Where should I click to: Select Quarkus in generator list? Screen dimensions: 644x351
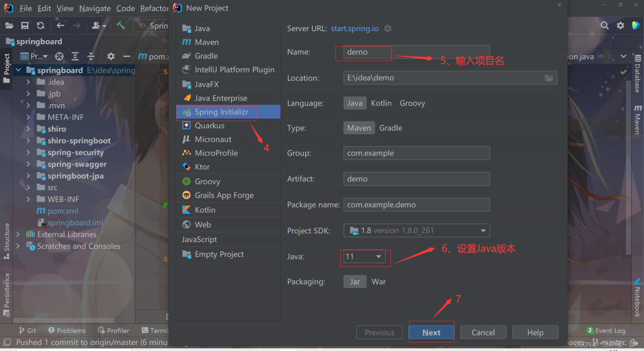tap(228, 126)
